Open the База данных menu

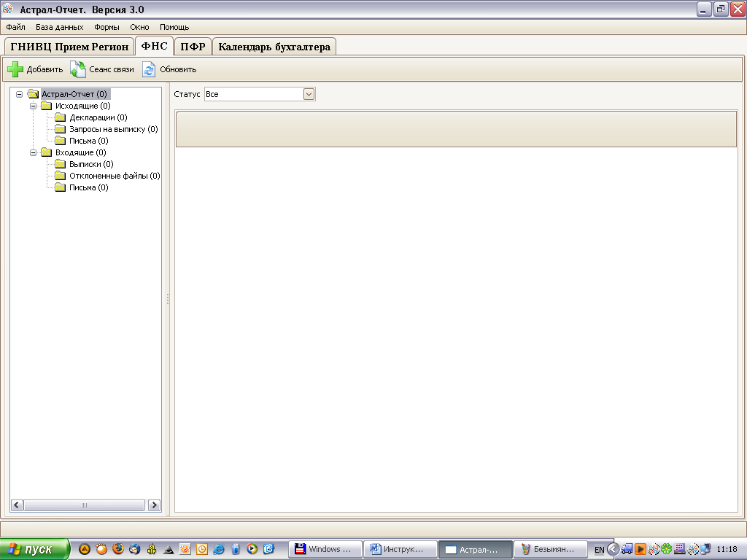[60, 27]
